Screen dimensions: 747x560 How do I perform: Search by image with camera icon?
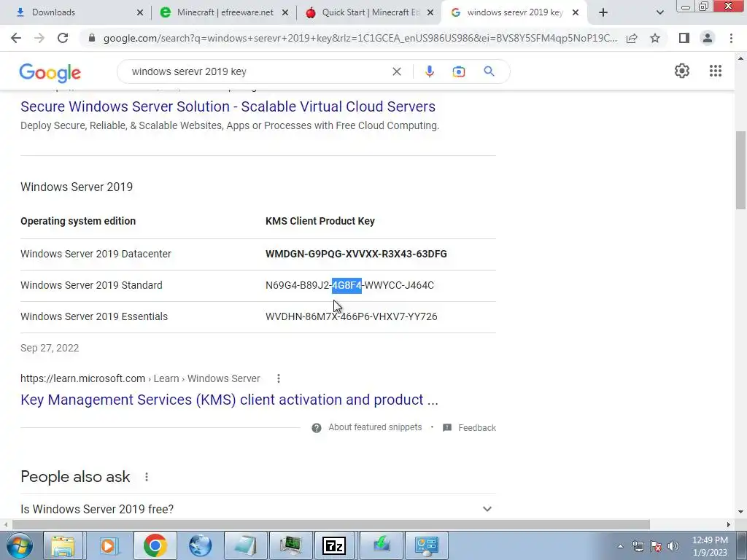coord(459,71)
